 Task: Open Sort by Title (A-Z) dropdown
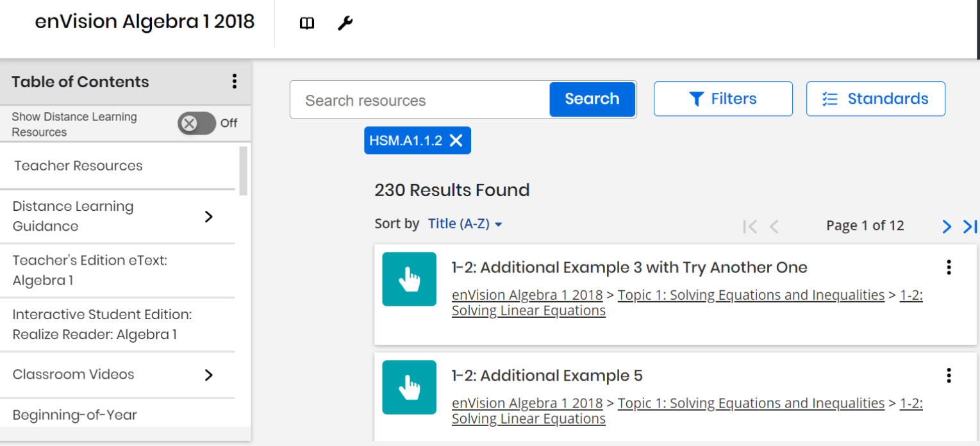[465, 224]
